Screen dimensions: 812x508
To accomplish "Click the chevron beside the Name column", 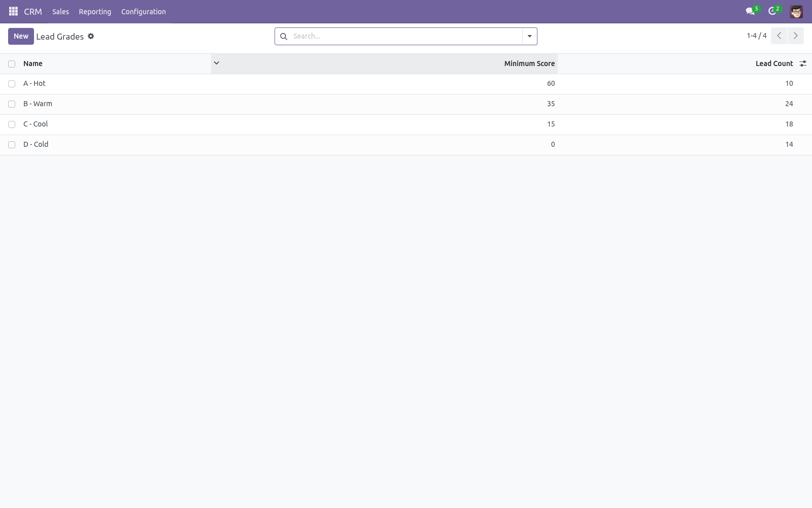I will 216,63.
